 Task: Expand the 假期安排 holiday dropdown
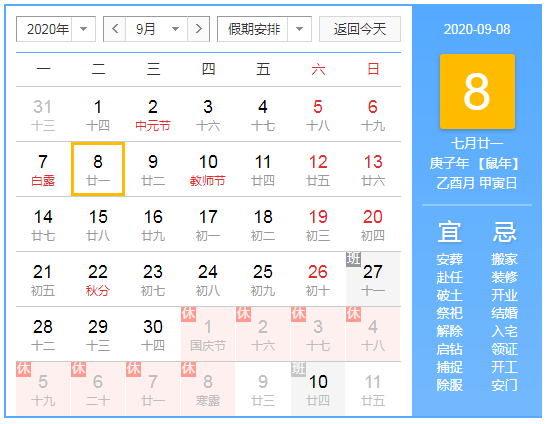(264, 29)
